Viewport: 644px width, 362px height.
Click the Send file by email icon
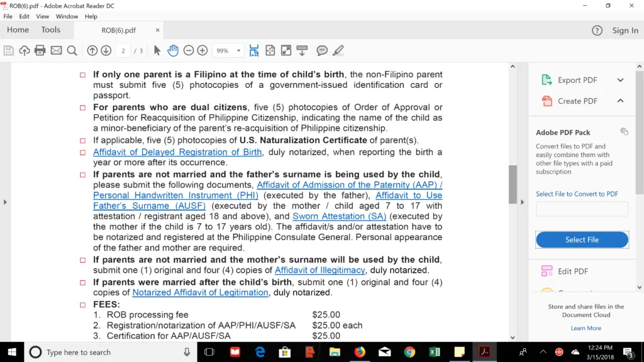point(56,50)
